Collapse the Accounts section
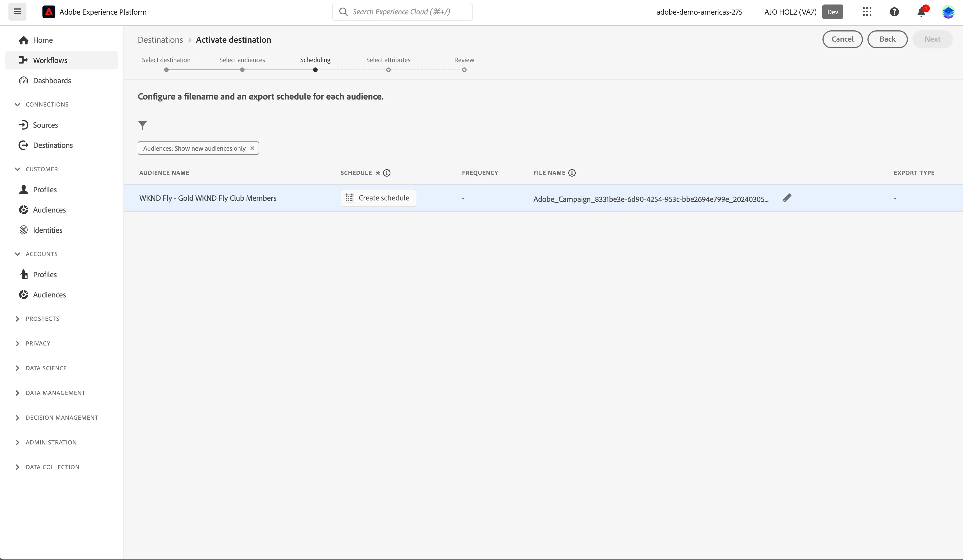The image size is (963, 560). (17, 254)
